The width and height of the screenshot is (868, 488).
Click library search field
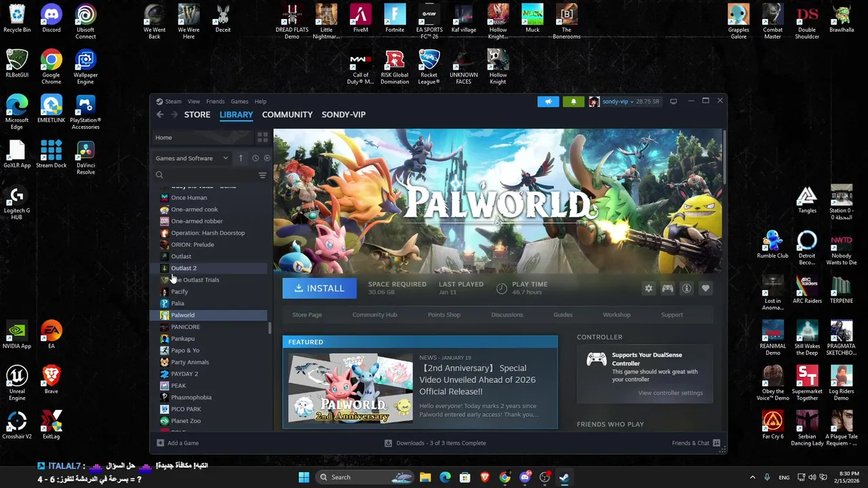click(203, 176)
